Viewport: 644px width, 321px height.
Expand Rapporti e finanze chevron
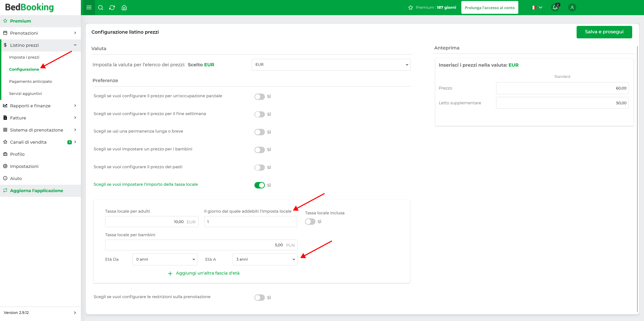(x=75, y=106)
